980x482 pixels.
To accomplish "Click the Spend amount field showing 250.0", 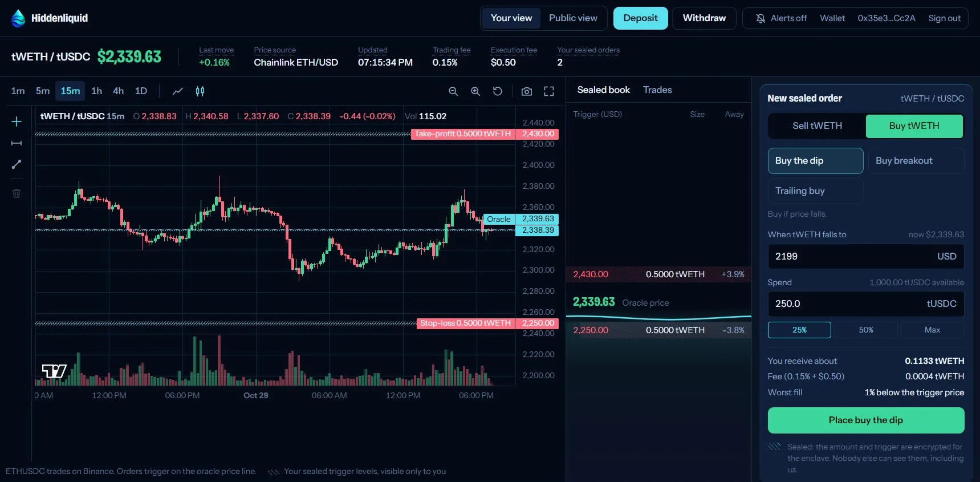I will (865, 304).
